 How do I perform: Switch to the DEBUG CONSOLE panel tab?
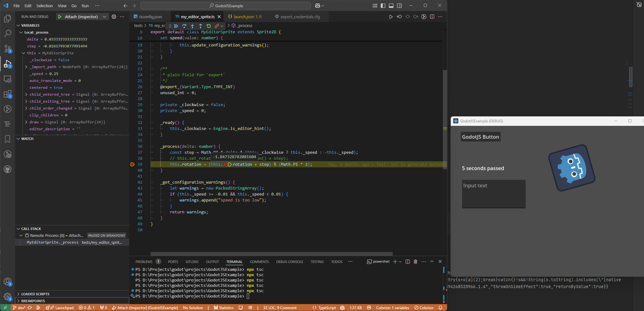pyautogui.click(x=290, y=262)
